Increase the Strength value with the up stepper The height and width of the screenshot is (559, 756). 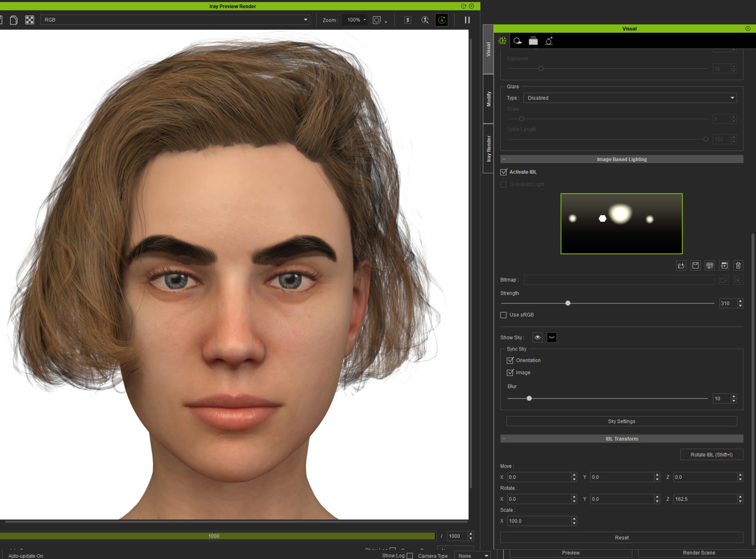point(741,301)
